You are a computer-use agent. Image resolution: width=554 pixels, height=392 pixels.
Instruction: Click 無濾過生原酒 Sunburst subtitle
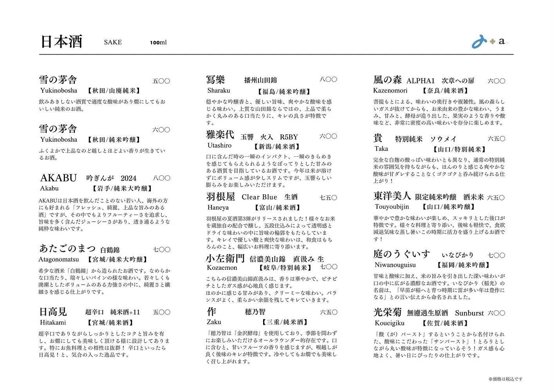tap(445, 313)
